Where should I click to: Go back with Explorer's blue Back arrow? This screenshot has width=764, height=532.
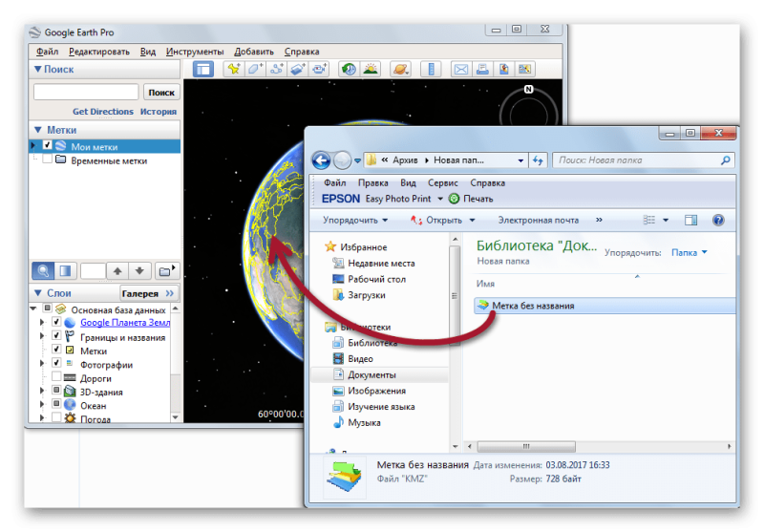pyautogui.click(x=321, y=160)
